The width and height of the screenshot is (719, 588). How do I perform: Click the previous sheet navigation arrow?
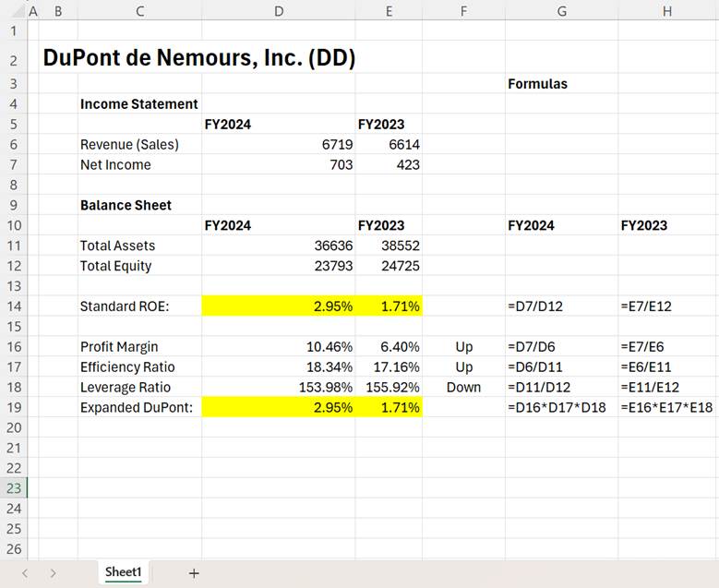click(x=25, y=573)
